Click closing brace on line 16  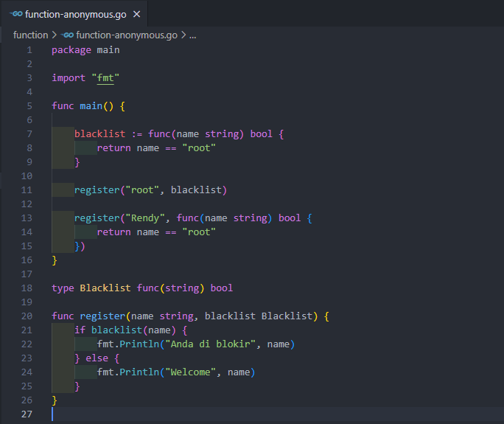[55, 260]
